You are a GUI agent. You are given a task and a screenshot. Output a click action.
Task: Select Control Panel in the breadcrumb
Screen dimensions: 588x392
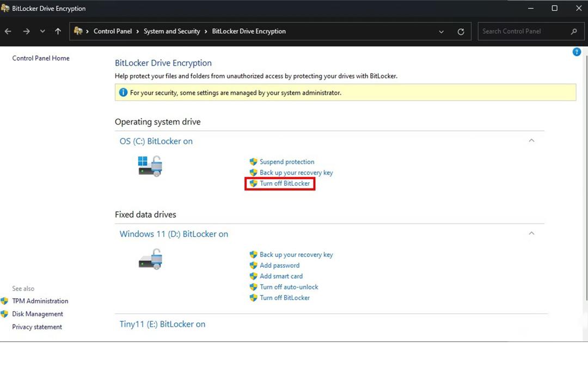click(x=113, y=32)
